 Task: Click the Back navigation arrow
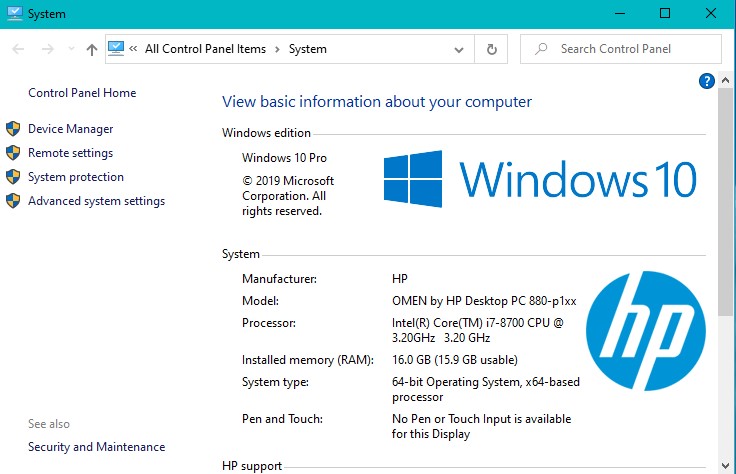point(18,49)
